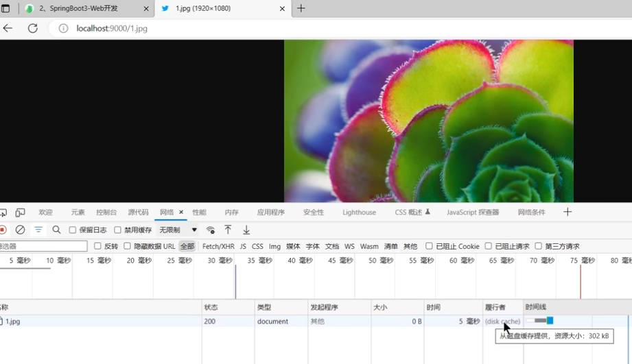Switch to the 源代码 panel

(x=138, y=213)
